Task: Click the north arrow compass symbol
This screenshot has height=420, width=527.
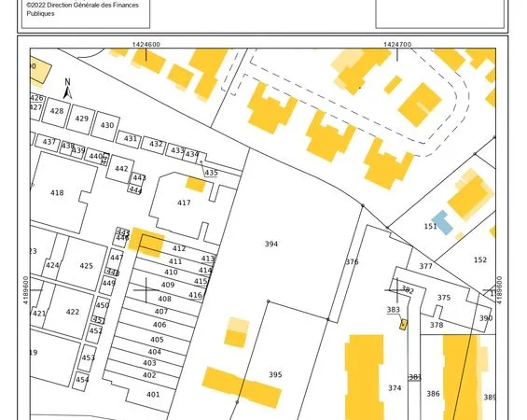Action: coord(67,89)
